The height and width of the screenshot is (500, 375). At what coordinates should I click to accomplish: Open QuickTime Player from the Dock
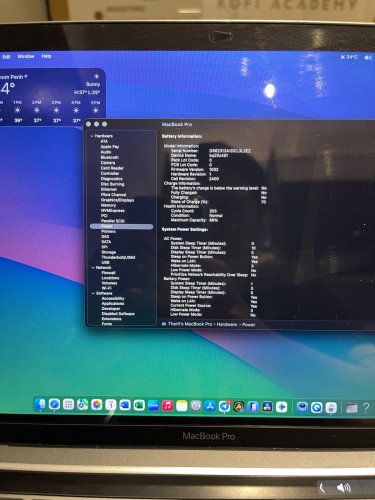point(316,407)
